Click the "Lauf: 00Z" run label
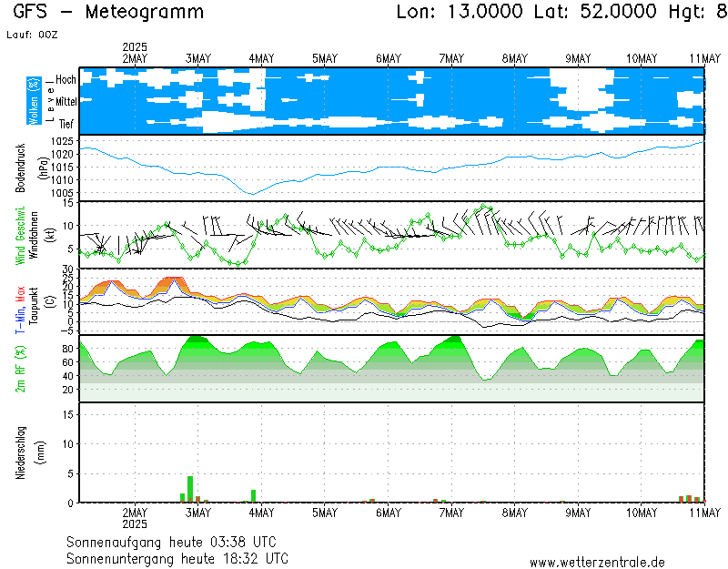Screen dimensions: 728x569 [32, 35]
